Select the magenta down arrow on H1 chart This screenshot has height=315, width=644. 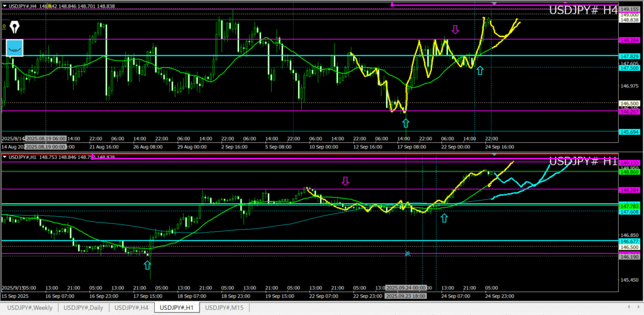coord(345,182)
